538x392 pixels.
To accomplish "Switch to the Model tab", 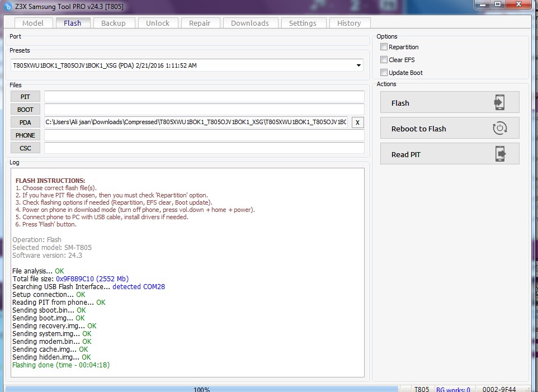I will 33,23.
